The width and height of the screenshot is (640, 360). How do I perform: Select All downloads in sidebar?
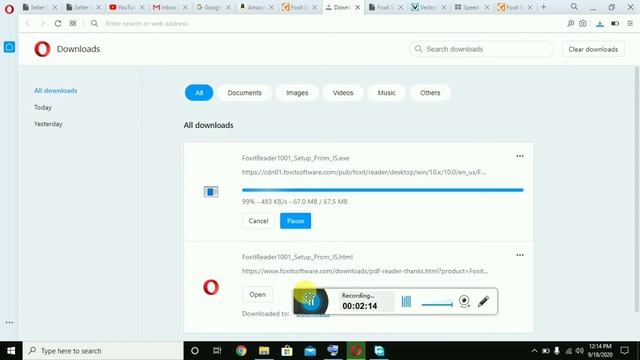[56, 91]
